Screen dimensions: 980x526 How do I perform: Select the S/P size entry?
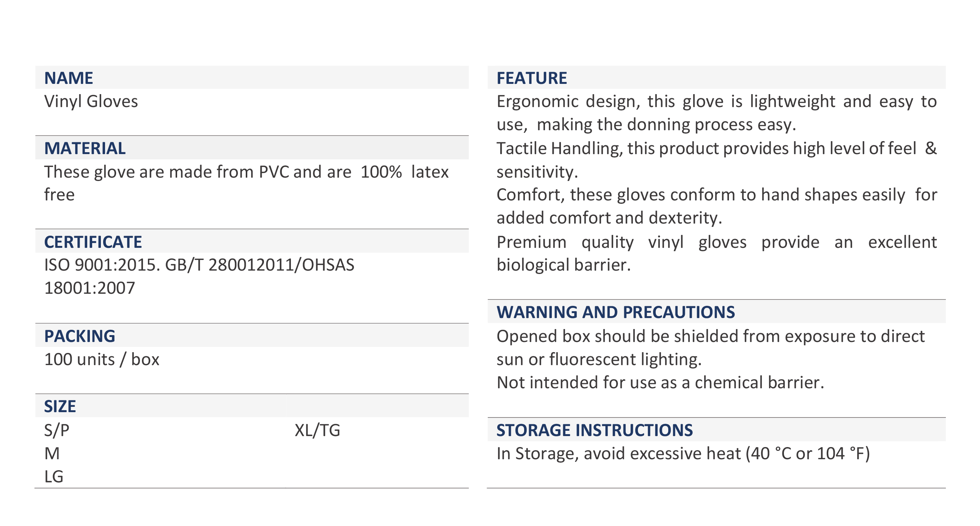click(x=57, y=430)
